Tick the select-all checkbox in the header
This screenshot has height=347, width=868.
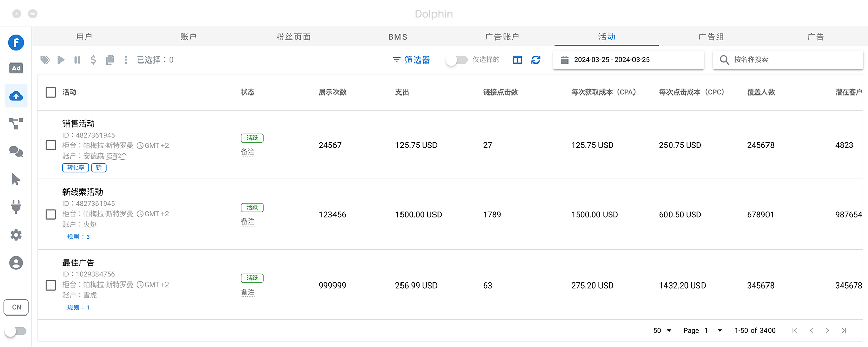[x=51, y=92]
